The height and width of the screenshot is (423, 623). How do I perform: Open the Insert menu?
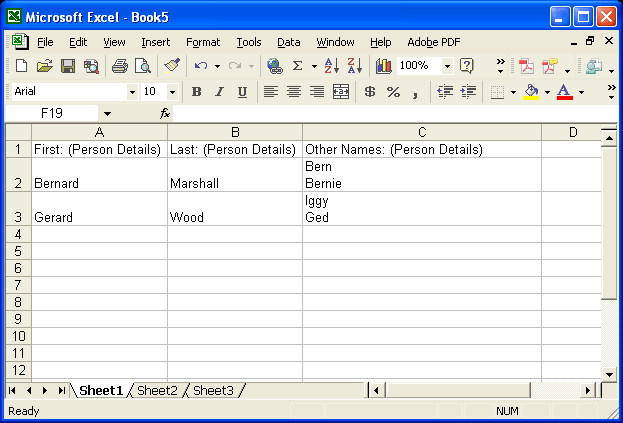(155, 42)
